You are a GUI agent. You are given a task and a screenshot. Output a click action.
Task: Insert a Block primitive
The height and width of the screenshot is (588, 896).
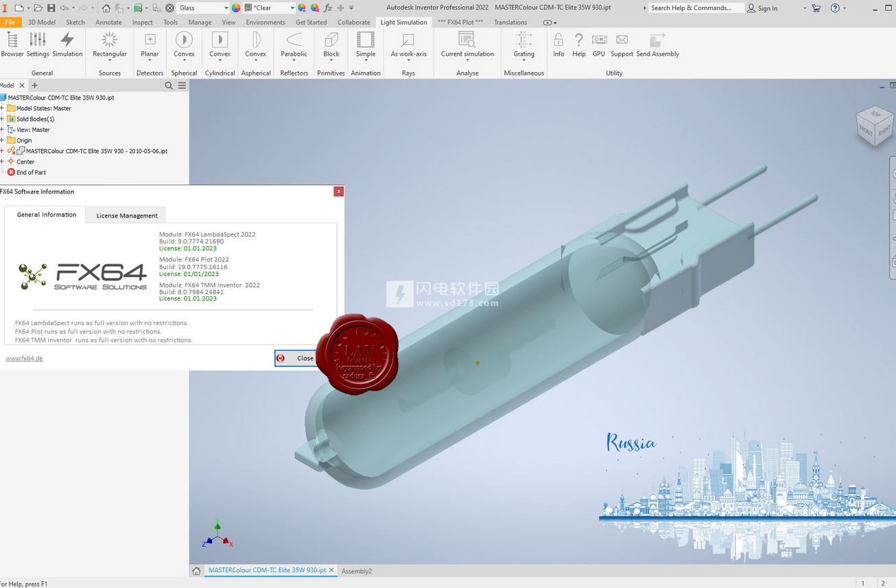[331, 45]
